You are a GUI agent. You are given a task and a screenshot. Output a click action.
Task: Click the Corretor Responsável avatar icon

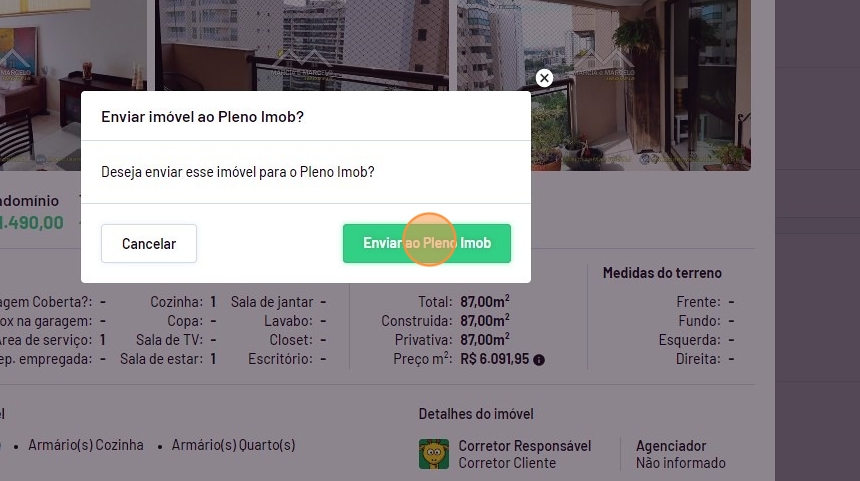(x=433, y=454)
